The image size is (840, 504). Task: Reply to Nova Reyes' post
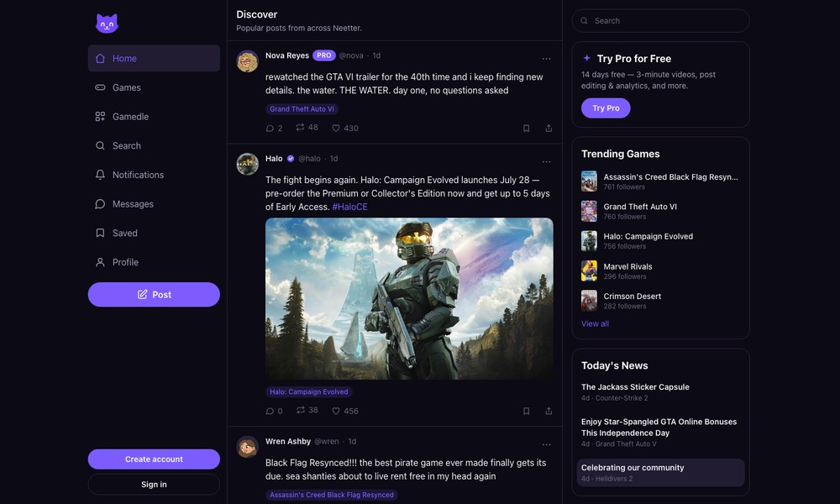[274, 128]
